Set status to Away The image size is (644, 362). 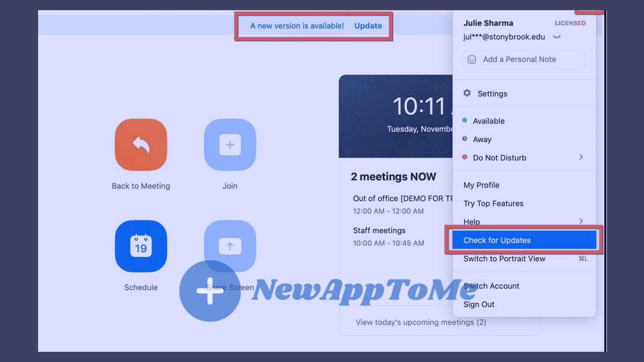[482, 139]
